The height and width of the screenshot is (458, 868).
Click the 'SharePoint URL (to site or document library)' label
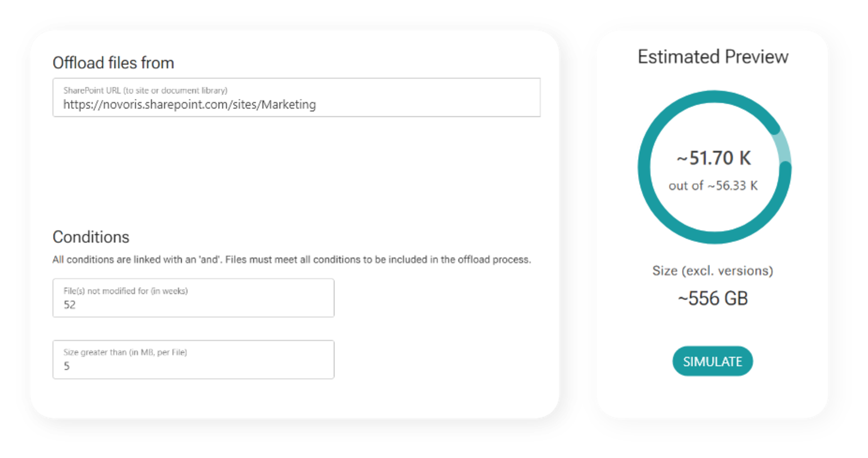(146, 90)
